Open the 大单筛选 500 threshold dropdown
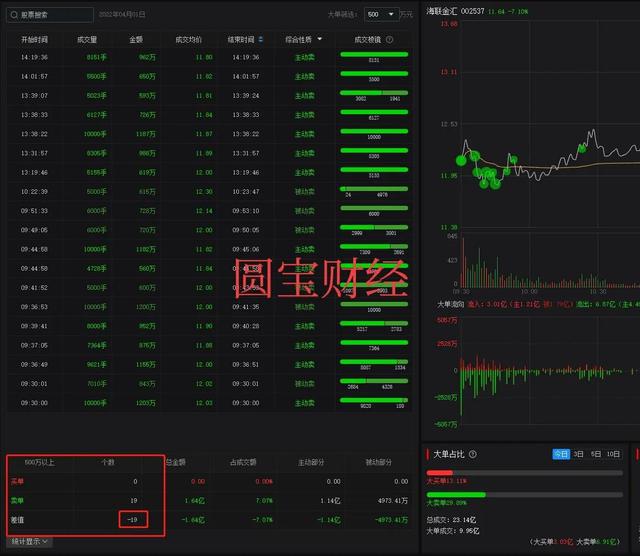 click(382, 14)
